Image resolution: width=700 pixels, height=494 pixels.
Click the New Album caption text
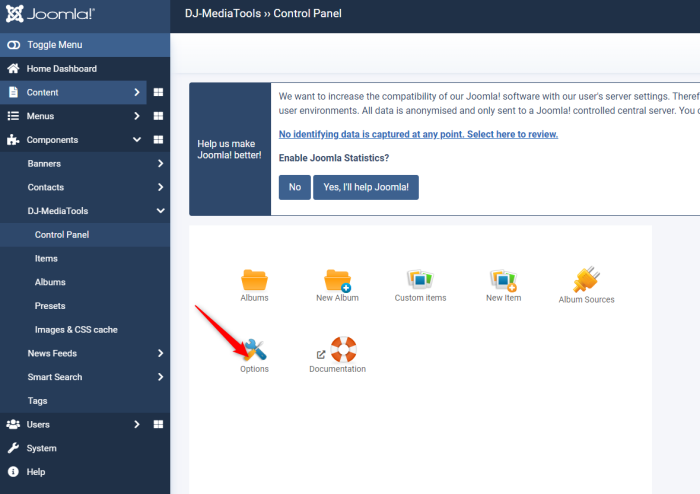coord(337,298)
